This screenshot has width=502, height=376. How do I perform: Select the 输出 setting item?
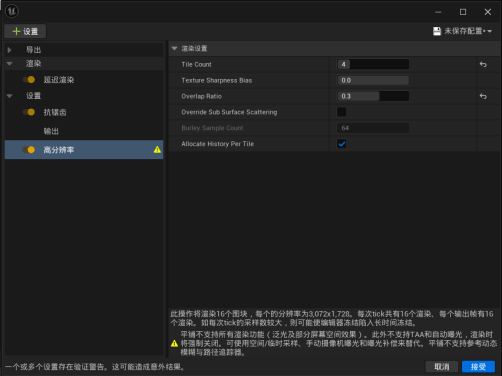51,131
